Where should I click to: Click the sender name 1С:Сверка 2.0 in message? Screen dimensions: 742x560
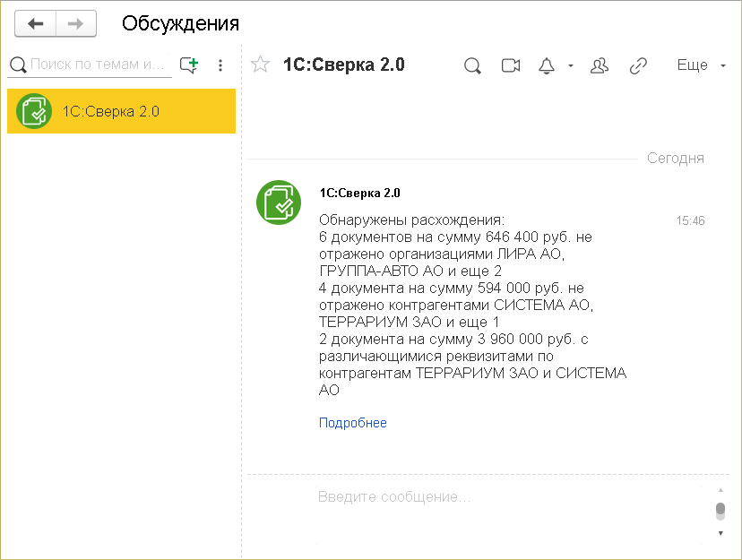[359, 193]
